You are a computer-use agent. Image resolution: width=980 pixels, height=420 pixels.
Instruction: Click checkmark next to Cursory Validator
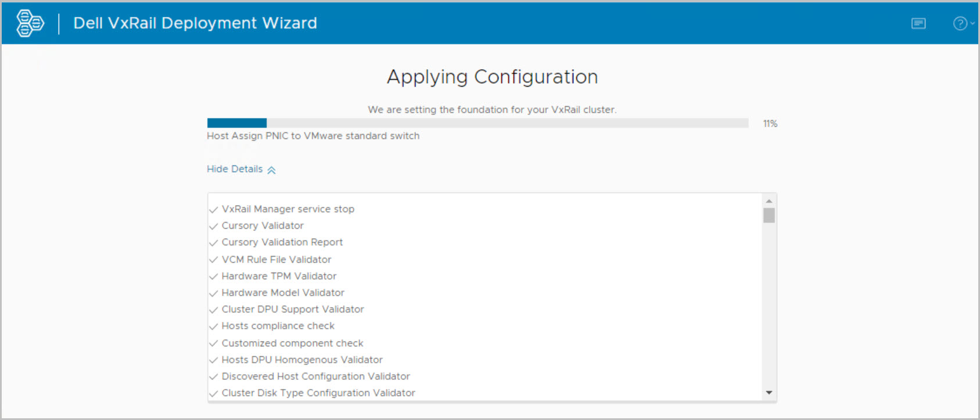click(214, 227)
